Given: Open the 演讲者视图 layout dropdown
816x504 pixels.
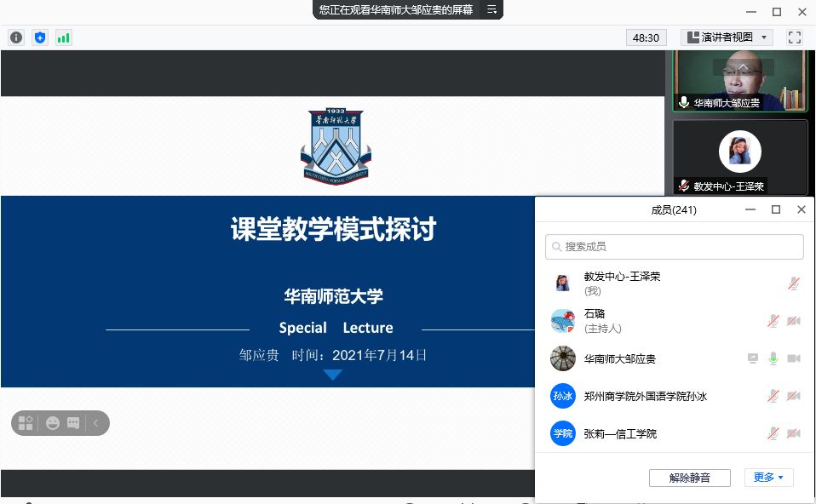Looking at the screenshot, I should [x=727, y=37].
